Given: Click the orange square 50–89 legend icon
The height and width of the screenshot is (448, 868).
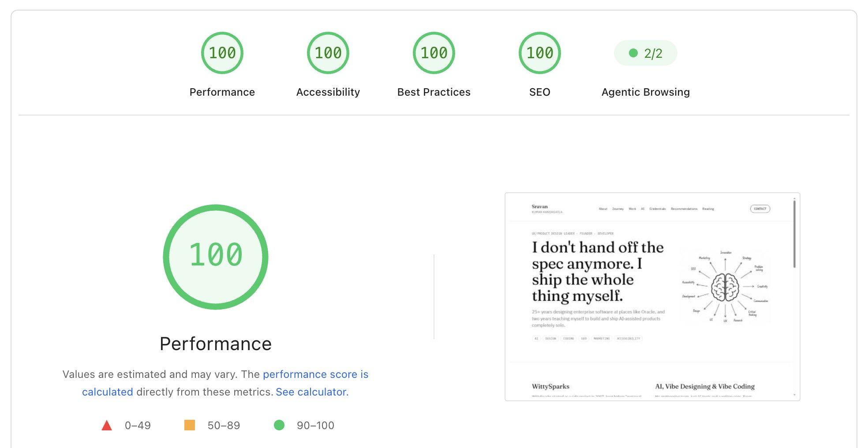Looking at the screenshot, I should pyautogui.click(x=190, y=425).
